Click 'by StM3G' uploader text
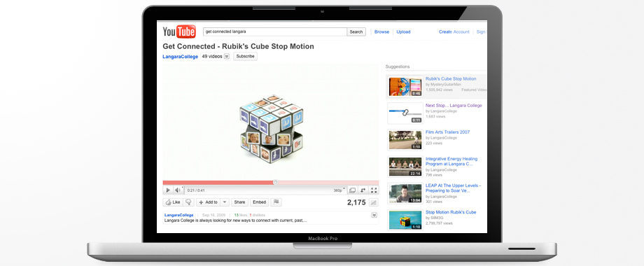The width and height of the screenshot is (644, 266). (x=435, y=218)
